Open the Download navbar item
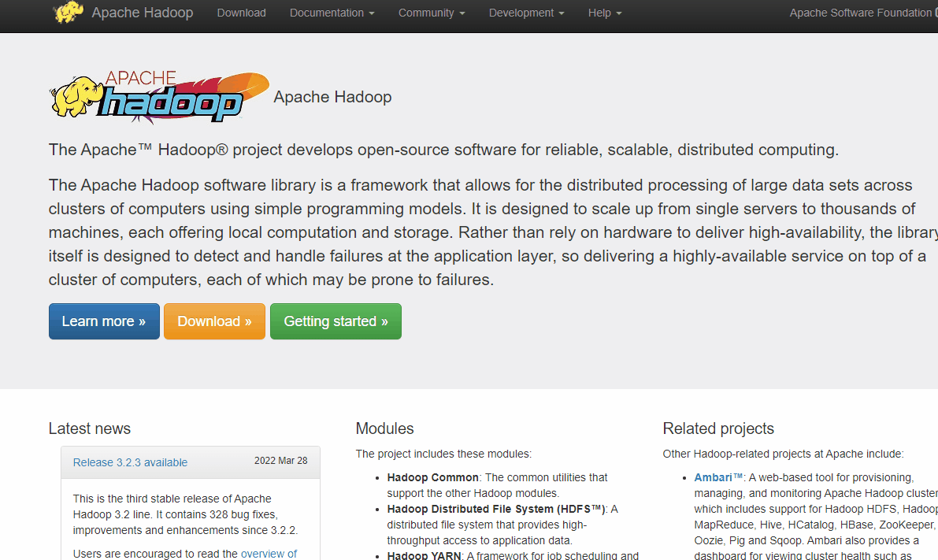938x560 pixels. [x=241, y=13]
